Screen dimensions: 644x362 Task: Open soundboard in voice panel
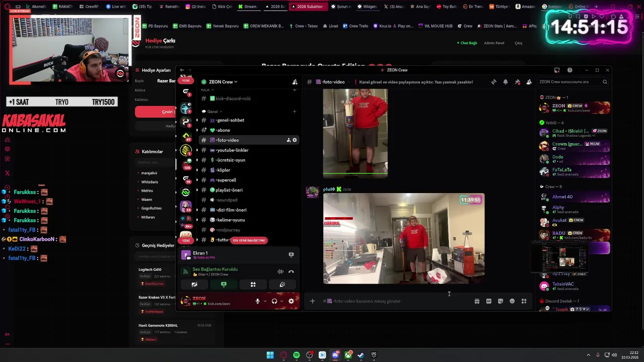tap(282, 285)
